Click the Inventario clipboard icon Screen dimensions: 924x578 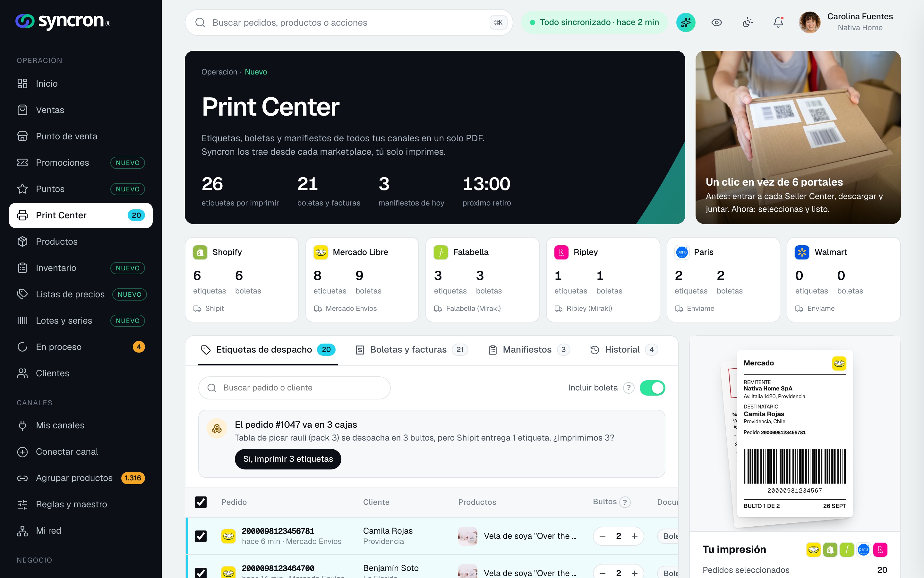point(22,268)
